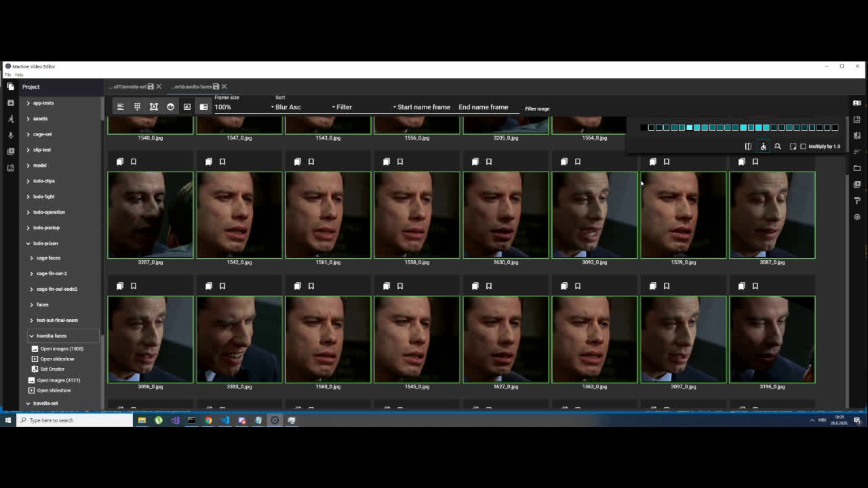Switch to grid view in gallery toolbar
Image resolution: width=868 pixels, height=488 pixels.
[x=136, y=106]
